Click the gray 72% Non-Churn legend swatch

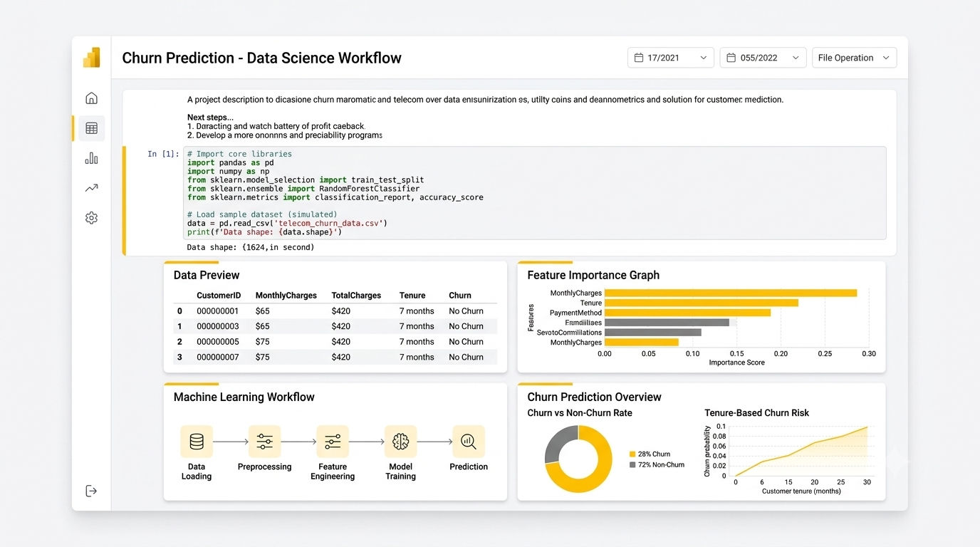pyautogui.click(x=632, y=465)
